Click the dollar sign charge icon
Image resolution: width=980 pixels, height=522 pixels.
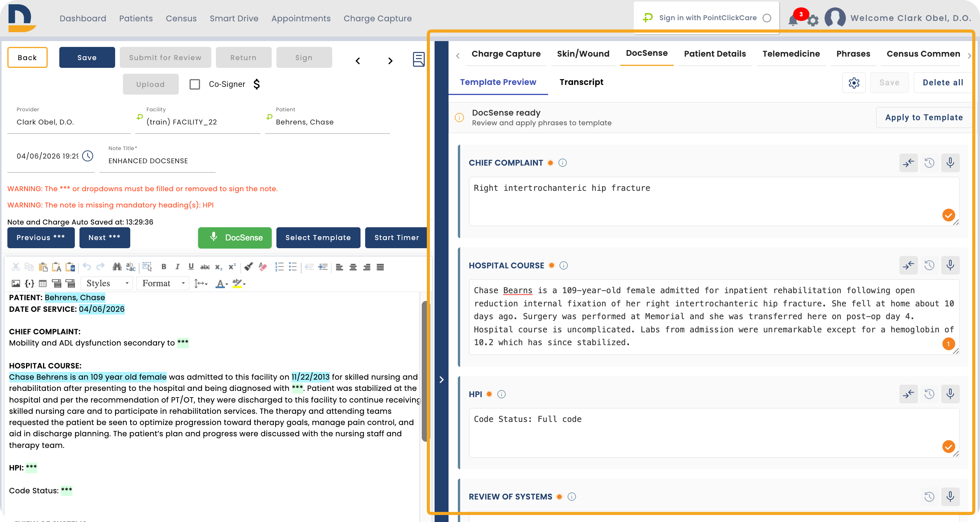257,84
